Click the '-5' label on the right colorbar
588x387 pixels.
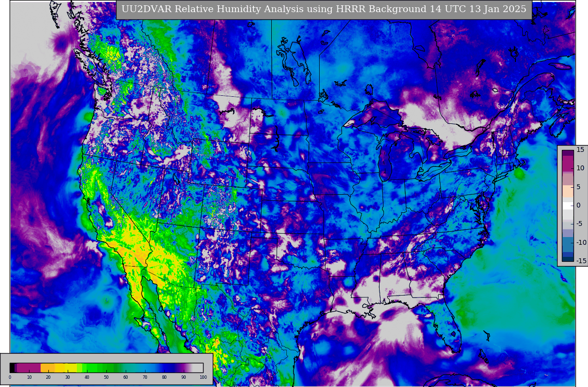click(580, 224)
